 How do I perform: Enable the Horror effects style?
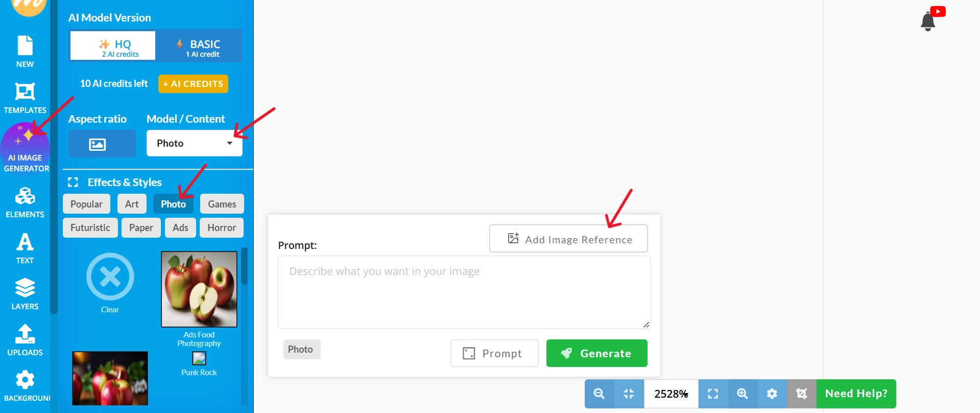click(x=221, y=227)
